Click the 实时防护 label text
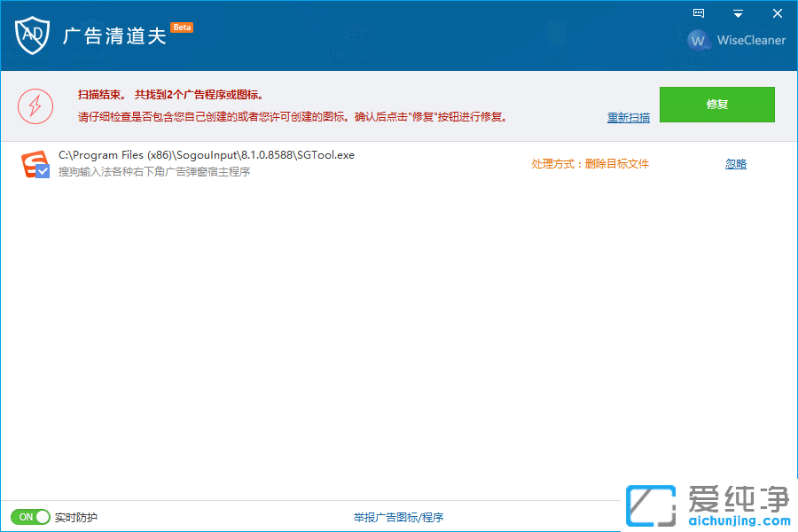This screenshot has height=532, width=798. 76,517
